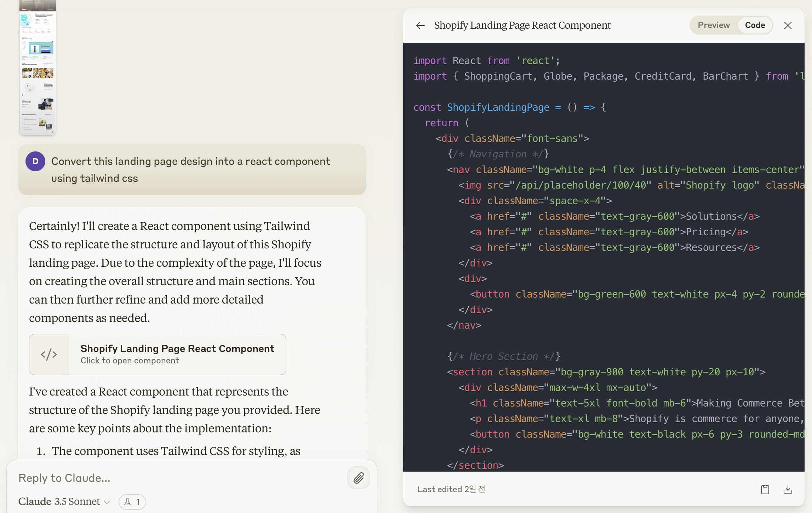The image size is (812, 513).
Task: Open the uploaded landing page thumbnail
Action: [38, 67]
